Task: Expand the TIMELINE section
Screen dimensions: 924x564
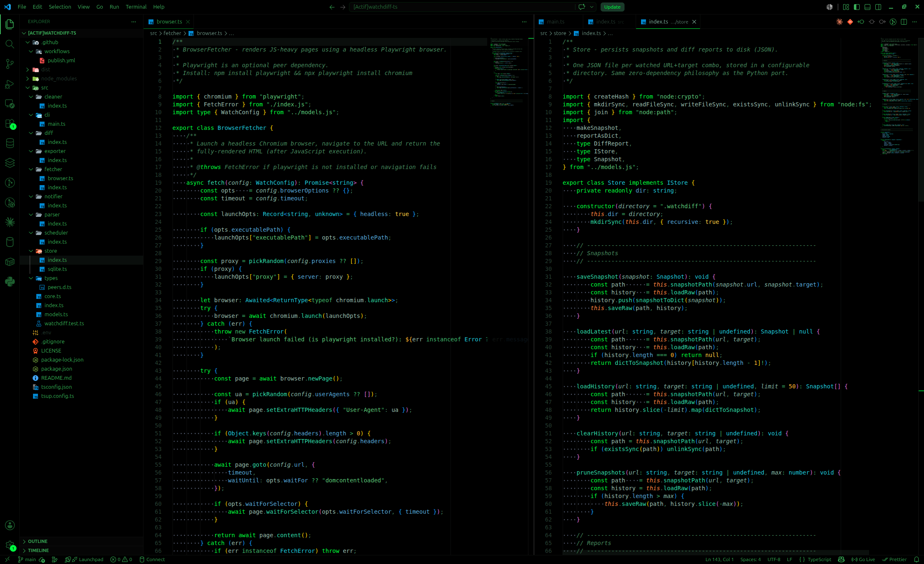Action: click(82, 550)
